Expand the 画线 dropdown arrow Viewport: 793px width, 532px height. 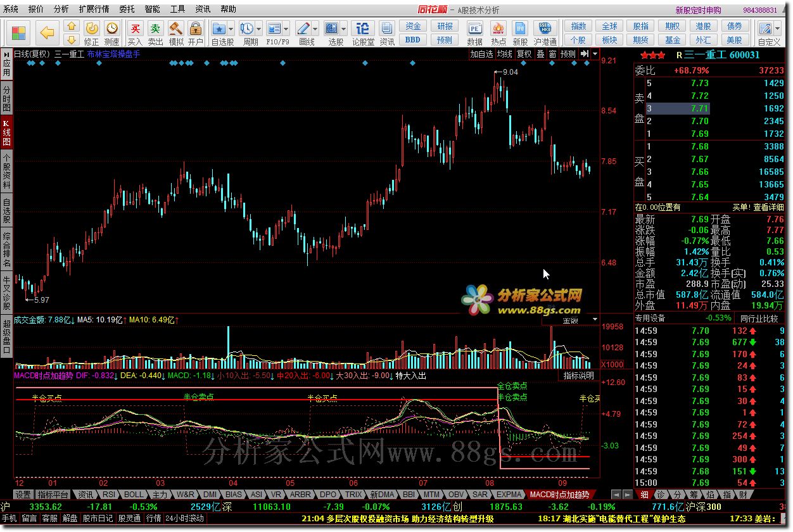315,29
